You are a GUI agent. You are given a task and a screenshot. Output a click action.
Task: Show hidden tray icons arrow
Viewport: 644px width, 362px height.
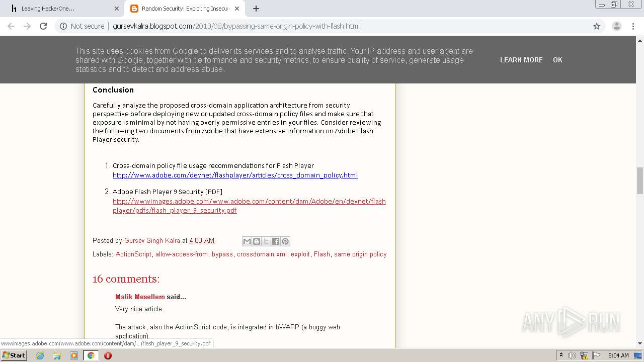561,355
